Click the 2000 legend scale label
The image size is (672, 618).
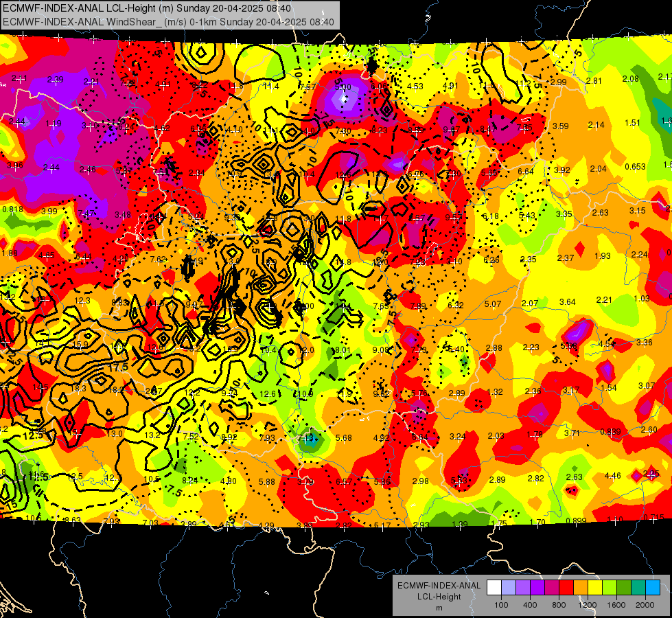pos(645,605)
